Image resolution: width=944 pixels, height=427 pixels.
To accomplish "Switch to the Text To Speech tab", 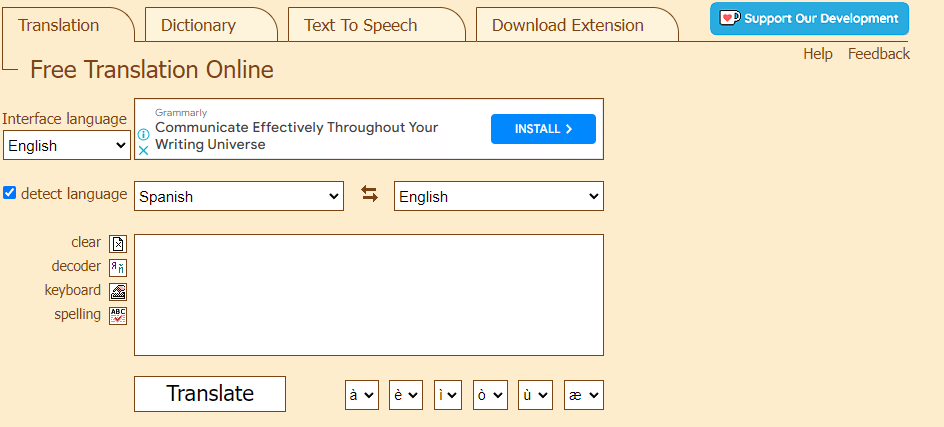I will coord(361,25).
